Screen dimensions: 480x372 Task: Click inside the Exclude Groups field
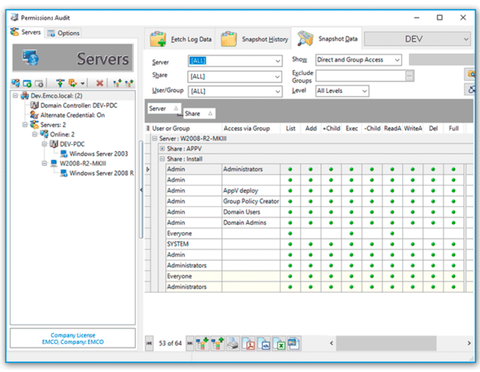361,76
